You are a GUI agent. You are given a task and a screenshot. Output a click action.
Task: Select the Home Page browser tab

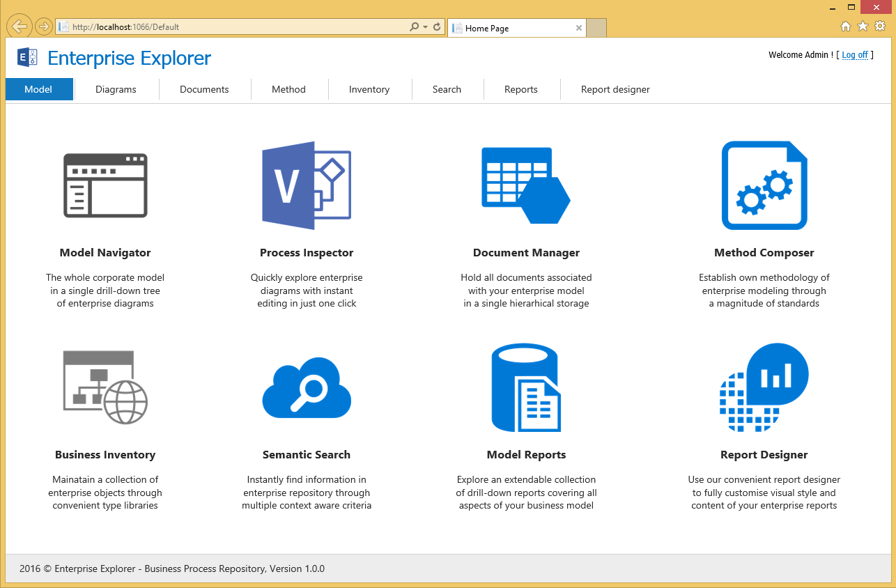(516, 28)
